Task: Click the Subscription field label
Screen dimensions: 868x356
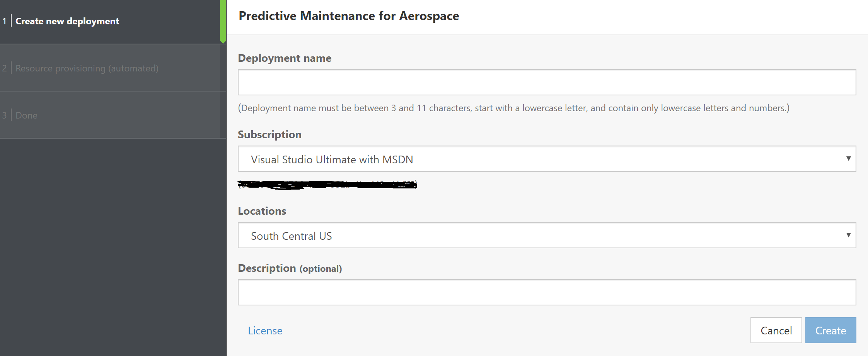Action: point(269,135)
